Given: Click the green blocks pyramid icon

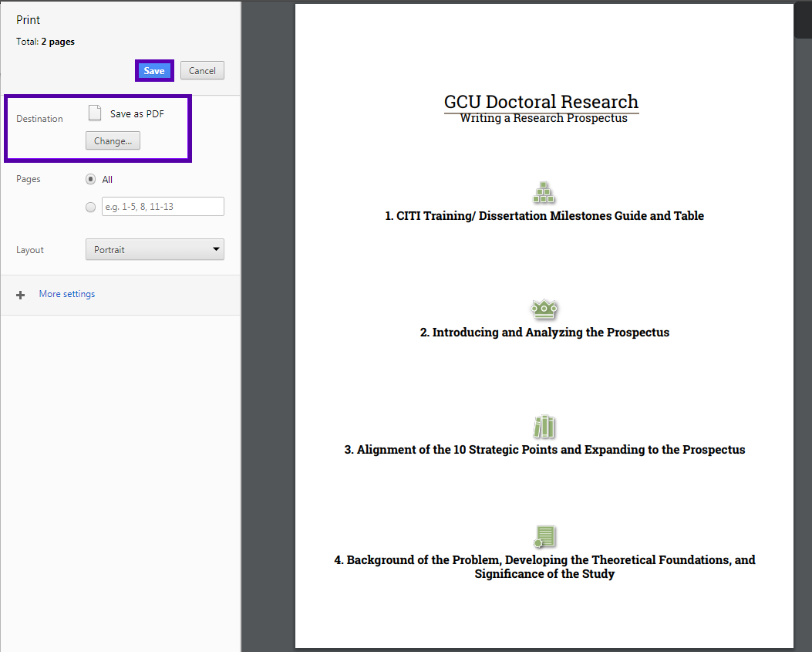Looking at the screenshot, I should click(544, 192).
